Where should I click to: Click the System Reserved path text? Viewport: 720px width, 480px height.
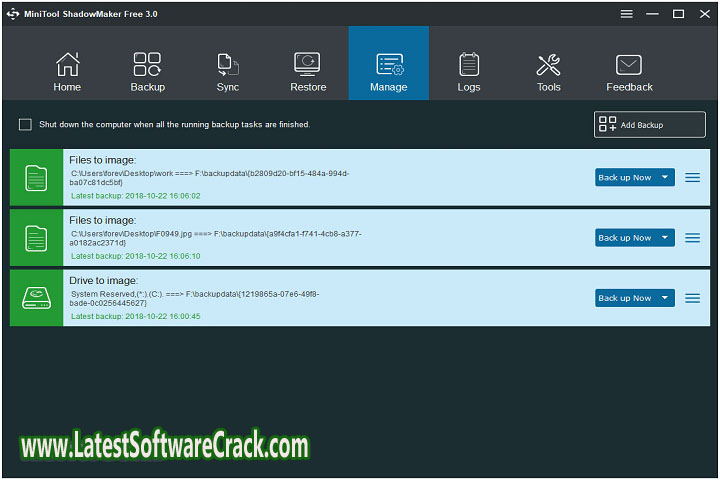click(194, 298)
